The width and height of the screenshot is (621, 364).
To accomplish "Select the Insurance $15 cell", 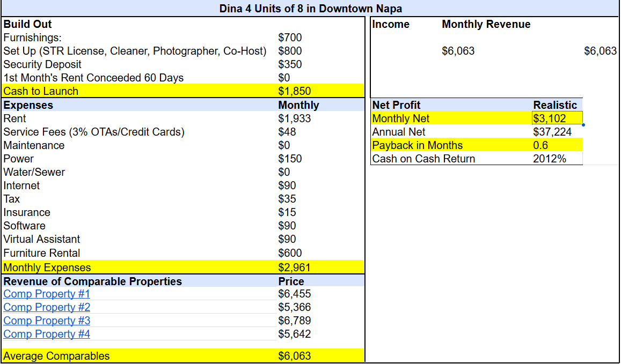I will point(287,212).
